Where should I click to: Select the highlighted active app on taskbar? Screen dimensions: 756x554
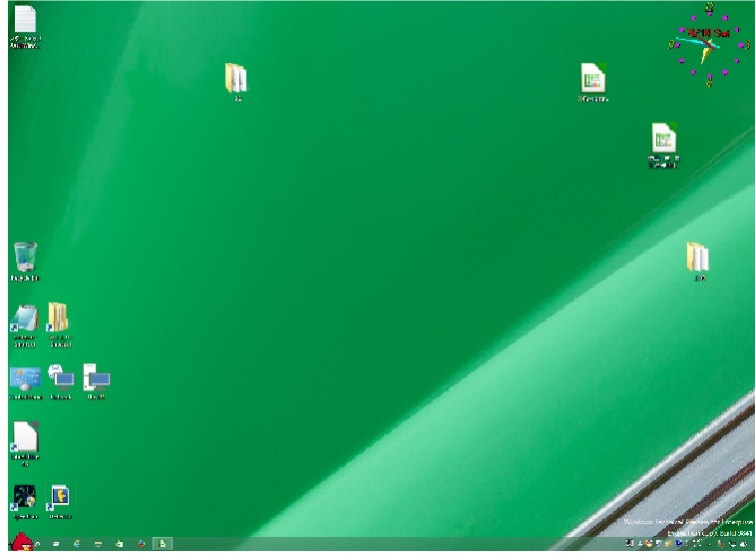click(163, 544)
